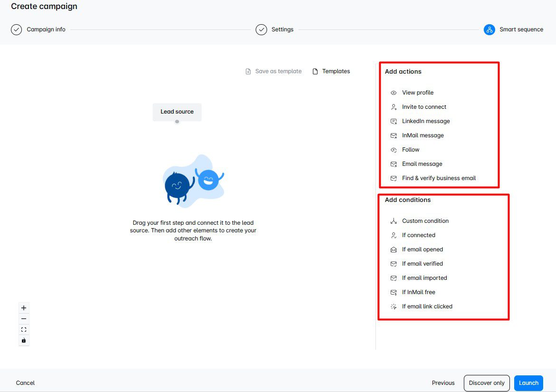The width and height of the screenshot is (556, 392).
Task: Fit the canvas view to screen
Action: tap(24, 330)
